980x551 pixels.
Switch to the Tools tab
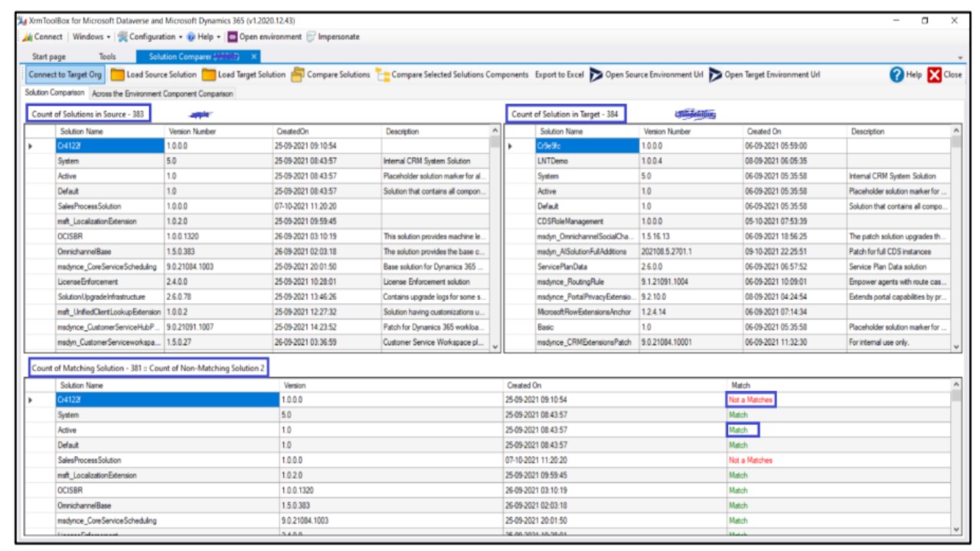[107, 57]
